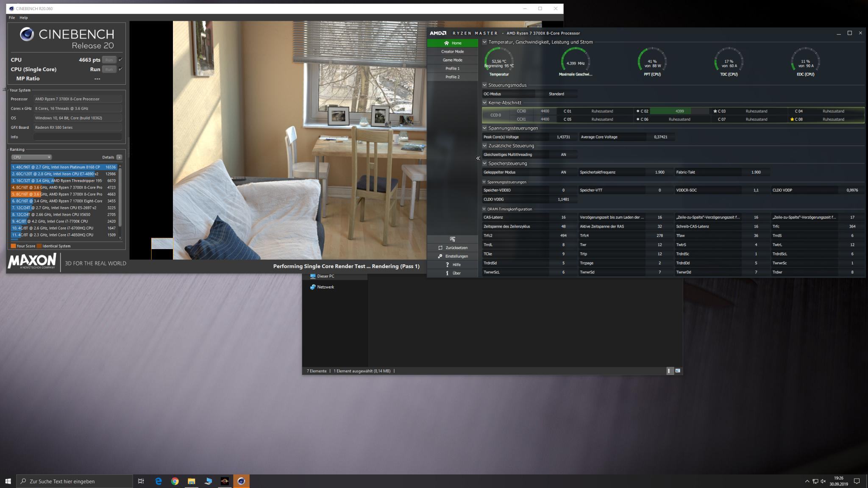Click the Zurücksetzen reset icon

(441, 248)
